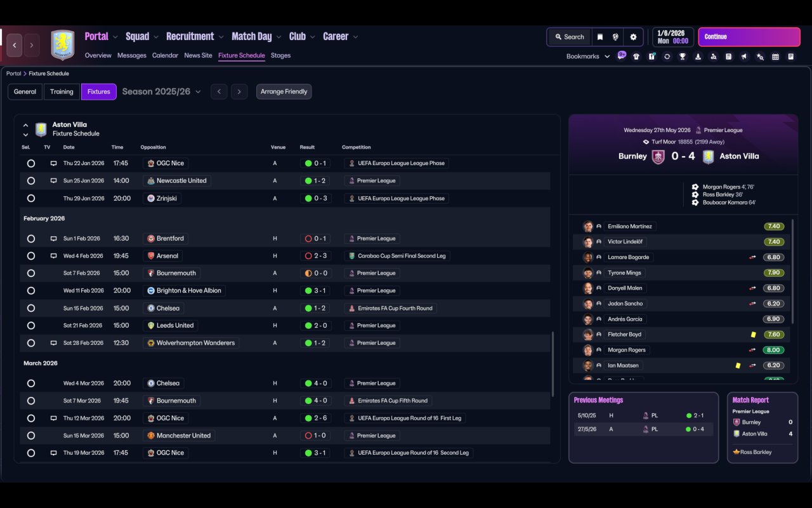This screenshot has height=508, width=812.
Task: Click the circular arrows bookmark icon
Action: [x=667, y=57]
